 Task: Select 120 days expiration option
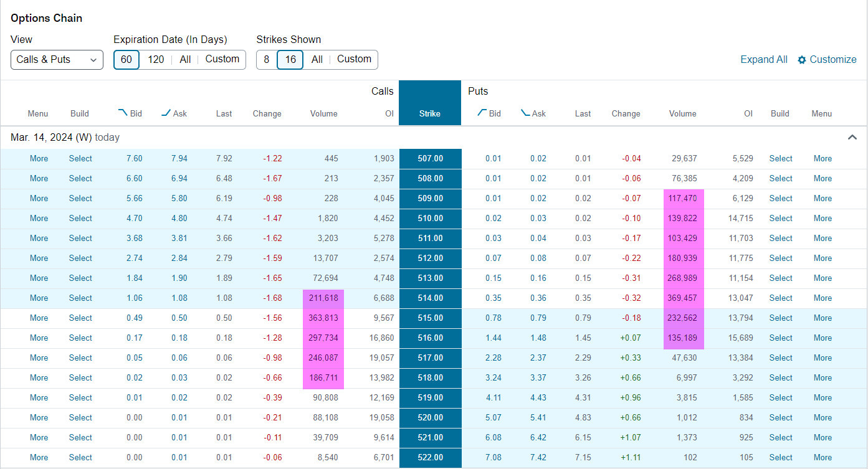156,60
